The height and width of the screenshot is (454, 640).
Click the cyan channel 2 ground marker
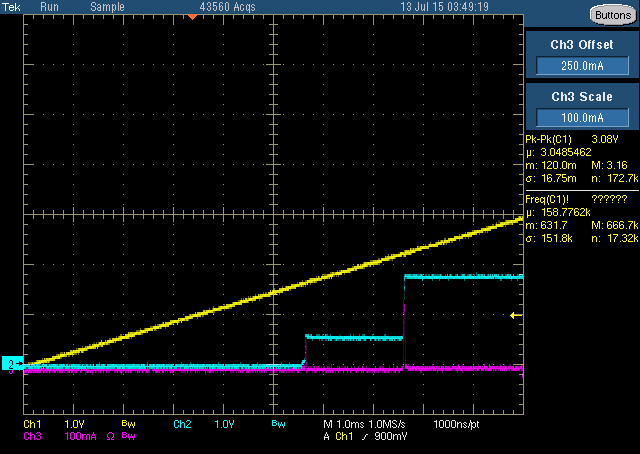(x=13, y=363)
